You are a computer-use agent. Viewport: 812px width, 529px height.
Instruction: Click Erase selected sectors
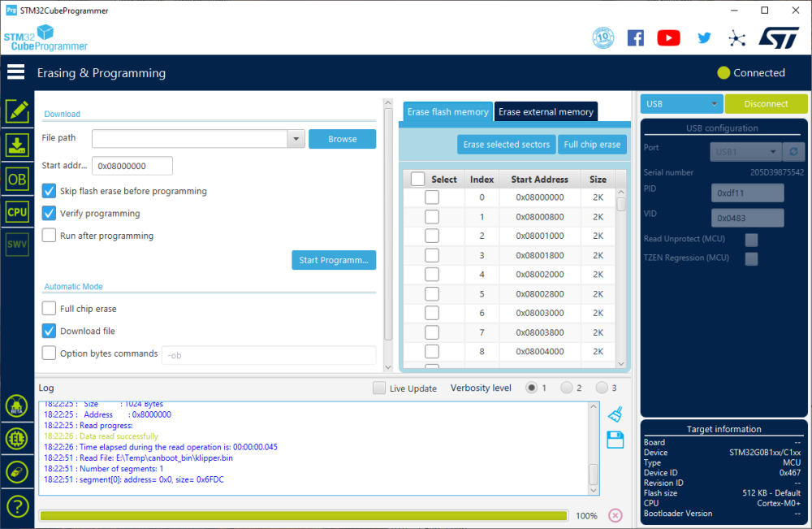click(x=507, y=145)
